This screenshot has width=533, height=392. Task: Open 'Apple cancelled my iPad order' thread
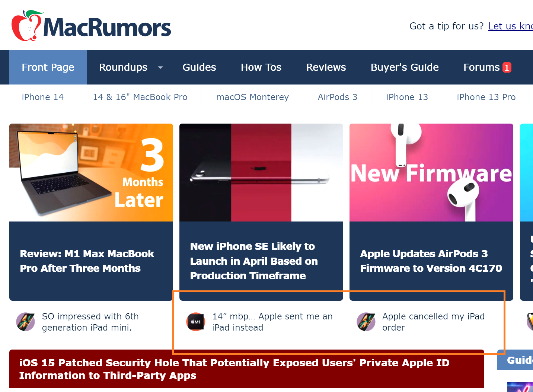coord(433,322)
